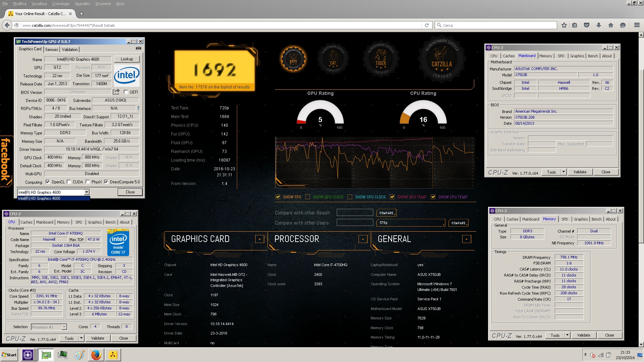Screen dimensions: 644x362
Task: Click the Windows Start button
Action: pyautogui.click(x=9, y=355)
